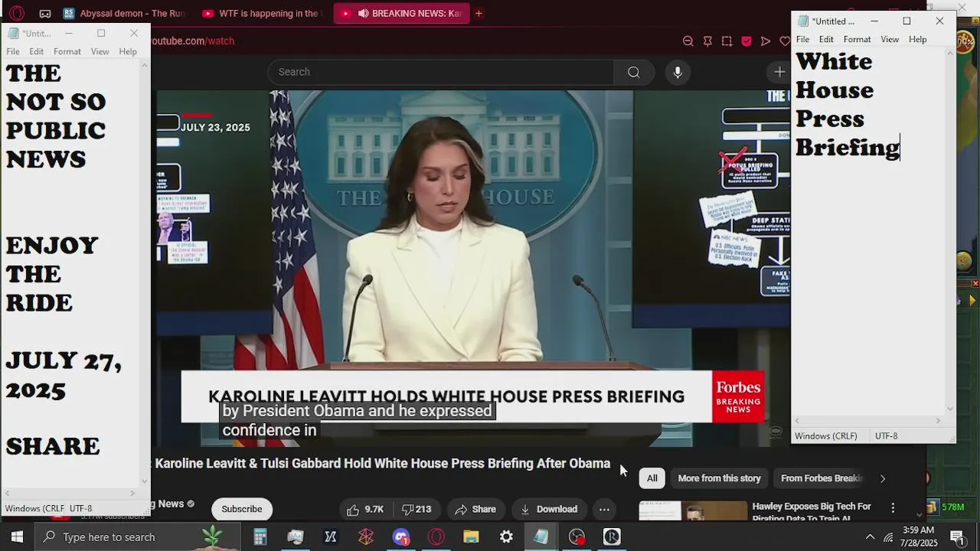
Task: Open the notification center icon
Action: pyautogui.click(x=956, y=536)
